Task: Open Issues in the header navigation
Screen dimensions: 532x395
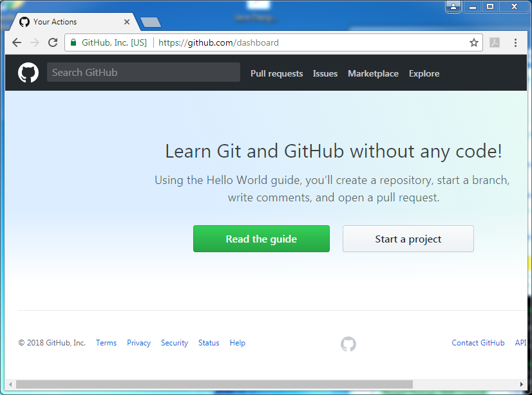Action: [x=325, y=73]
